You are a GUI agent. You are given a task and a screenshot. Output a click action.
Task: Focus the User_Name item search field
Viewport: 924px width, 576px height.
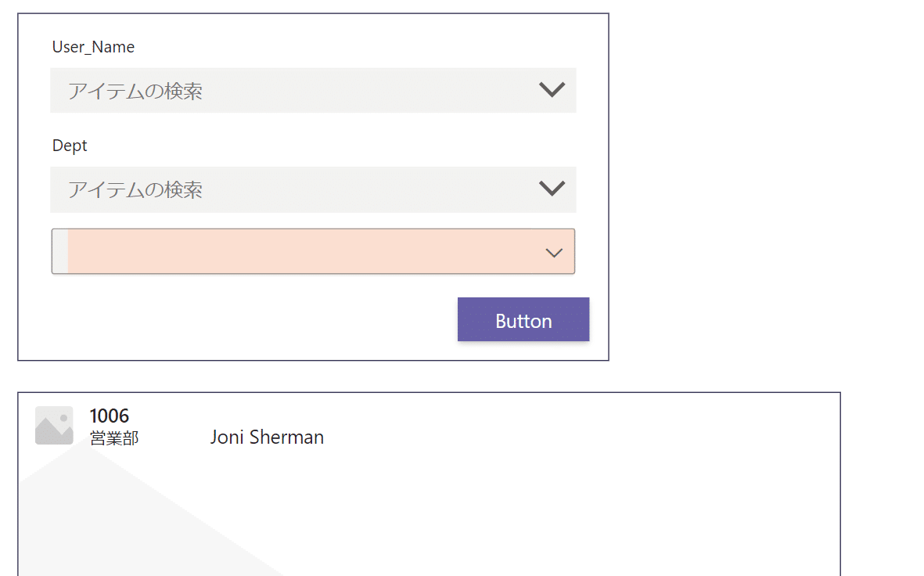pyautogui.click(x=313, y=90)
